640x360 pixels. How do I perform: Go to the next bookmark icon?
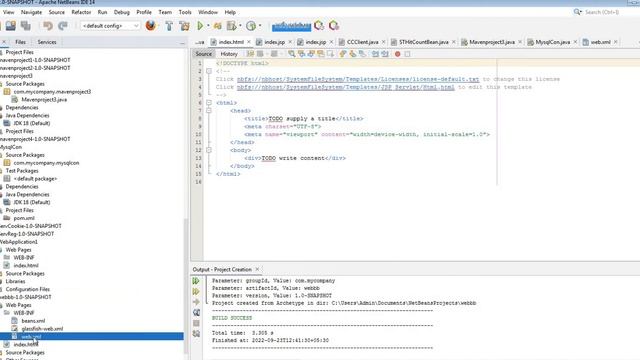pyautogui.click(x=353, y=54)
